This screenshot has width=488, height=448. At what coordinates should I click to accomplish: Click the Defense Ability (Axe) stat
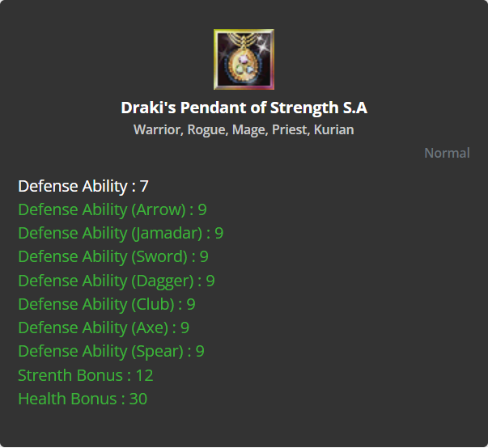point(104,328)
